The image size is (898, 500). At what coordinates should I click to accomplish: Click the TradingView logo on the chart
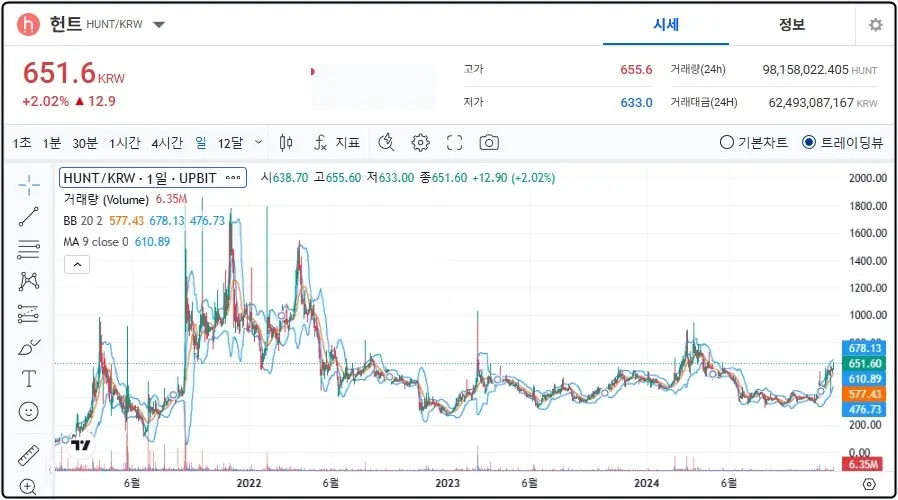81,445
